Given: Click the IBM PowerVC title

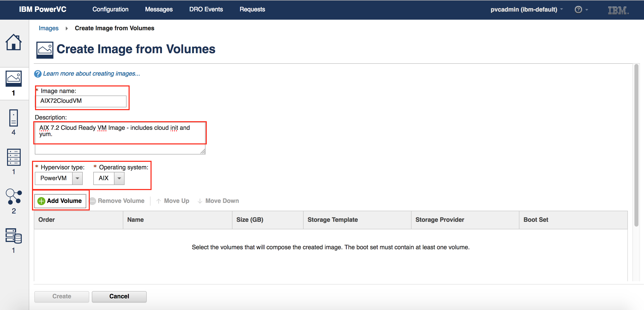Looking at the screenshot, I should click(x=43, y=9).
